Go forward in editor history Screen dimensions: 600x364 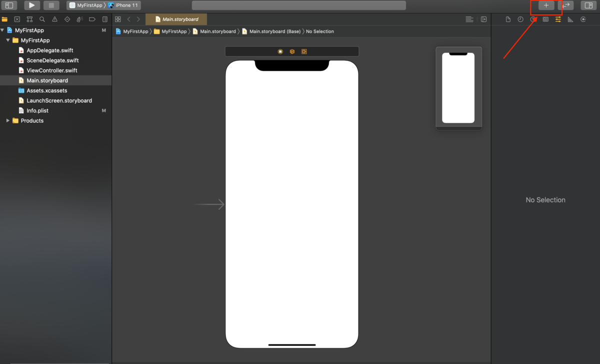(138, 19)
